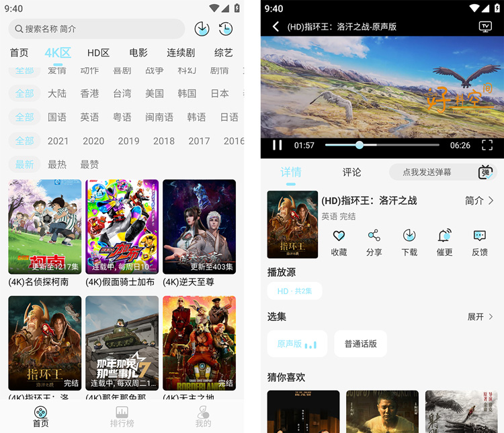This screenshot has height=433, width=504.
Task: Share the movie via share icon
Action: coord(374,236)
